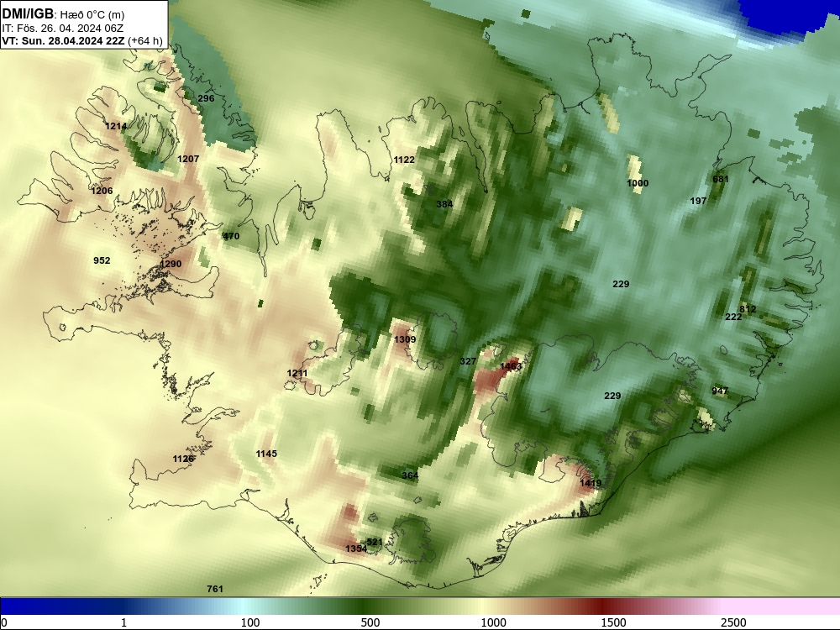Click the 1463 value label
Screen dimensions: 840x630
[x=511, y=366]
